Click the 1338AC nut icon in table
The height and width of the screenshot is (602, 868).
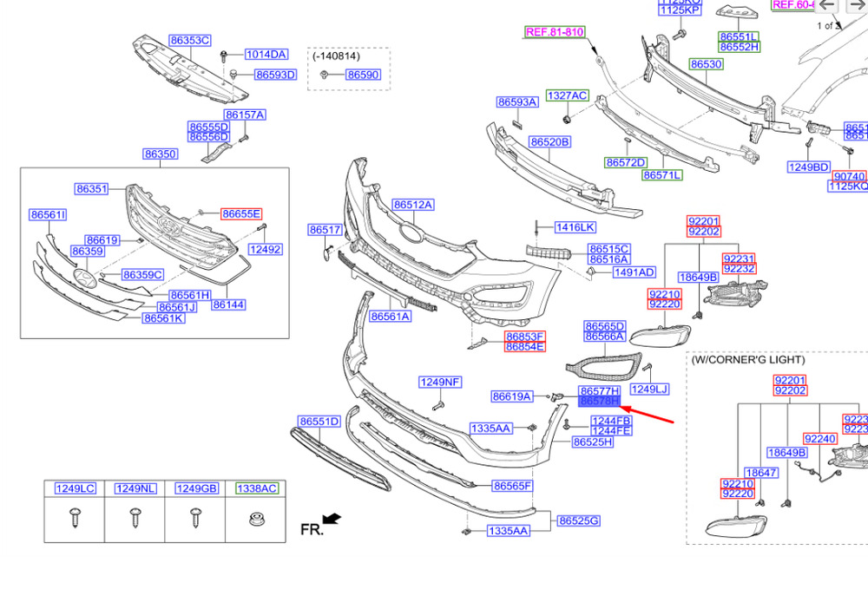pos(255,519)
